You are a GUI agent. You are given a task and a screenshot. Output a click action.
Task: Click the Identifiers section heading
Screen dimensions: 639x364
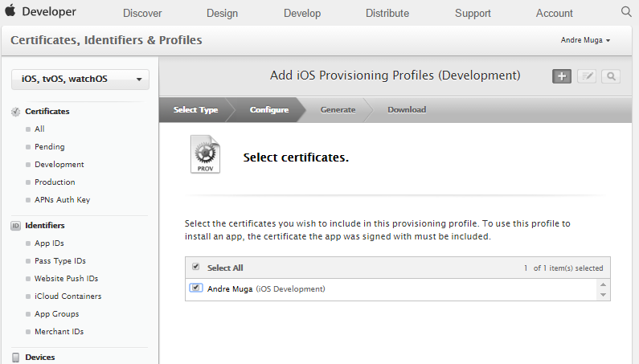pyautogui.click(x=45, y=226)
